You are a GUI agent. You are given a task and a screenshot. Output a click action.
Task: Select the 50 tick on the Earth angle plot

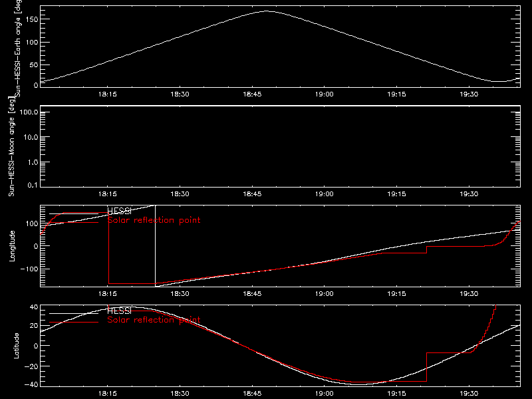[x=34, y=65]
